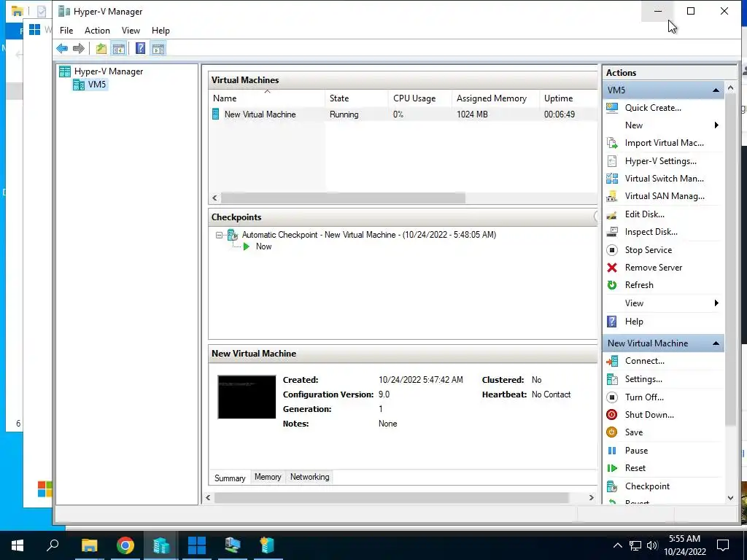This screenshot has height=560, width=747.
Task: Click the Actions pane scroll up arrow
Action: 730,88
